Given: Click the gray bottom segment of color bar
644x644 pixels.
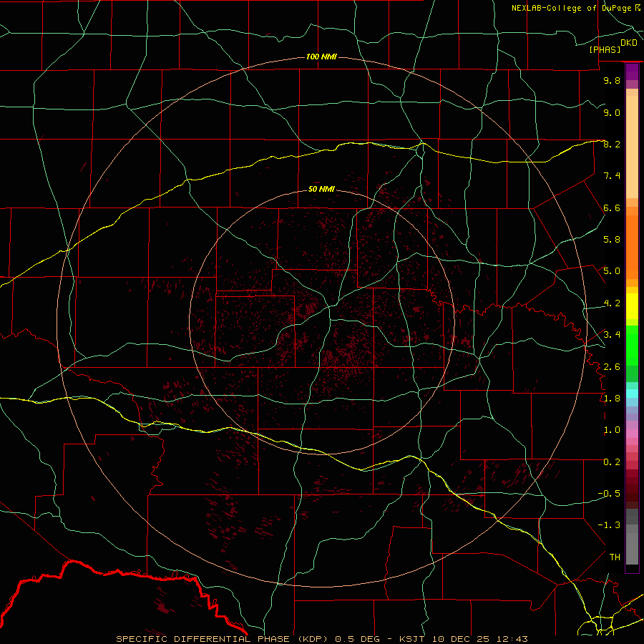Looking at the screenshot, I should pyautogui.click(x=632, y=550).
